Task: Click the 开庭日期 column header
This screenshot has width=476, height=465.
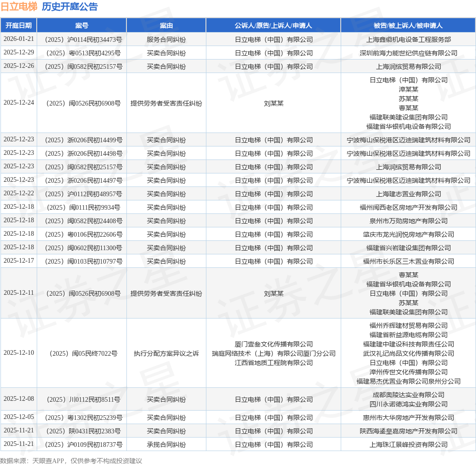Action: 19,26
